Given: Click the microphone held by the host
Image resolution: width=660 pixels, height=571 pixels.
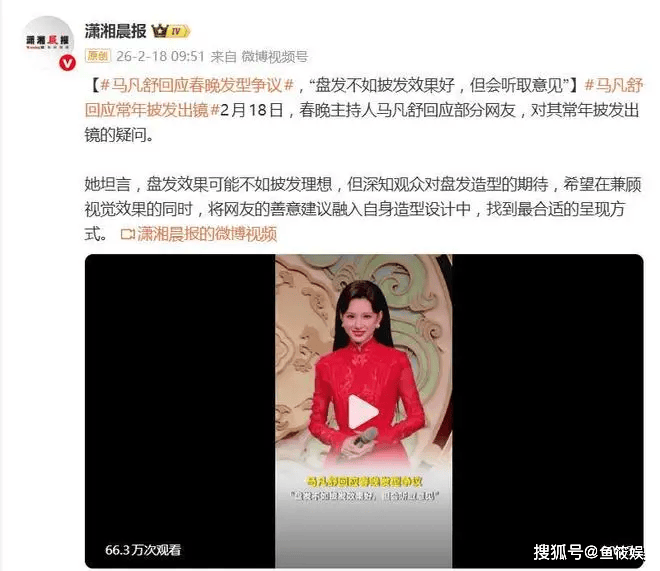Looking at the screenshot, I should 363,438.
